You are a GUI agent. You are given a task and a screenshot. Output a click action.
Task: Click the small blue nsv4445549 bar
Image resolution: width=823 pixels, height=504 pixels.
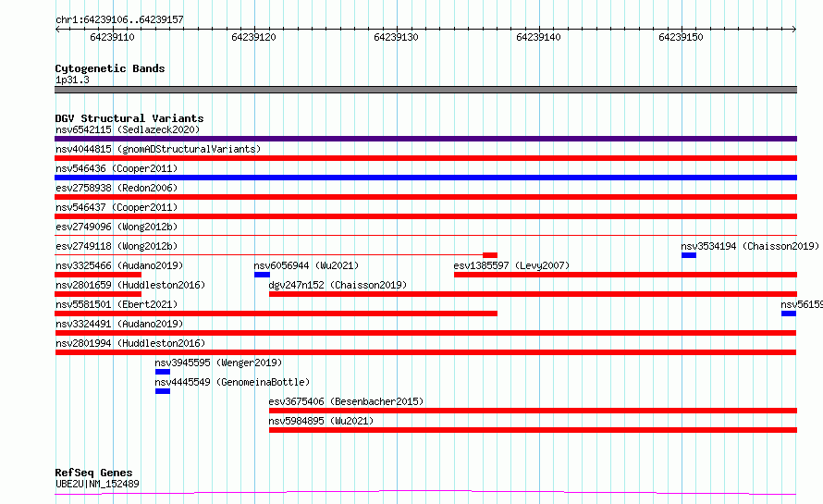click(163, 391)
